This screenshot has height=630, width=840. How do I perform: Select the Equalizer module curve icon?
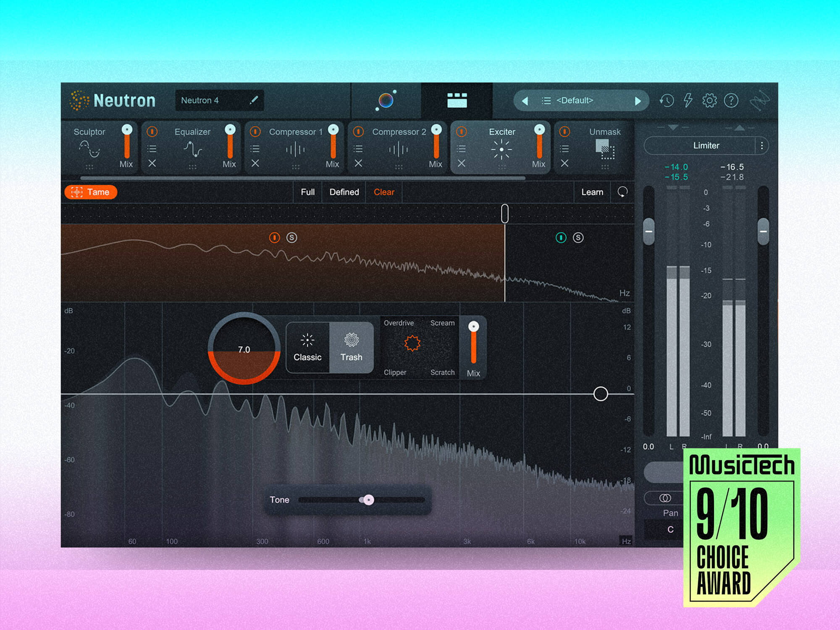click(x=193, y=149)
